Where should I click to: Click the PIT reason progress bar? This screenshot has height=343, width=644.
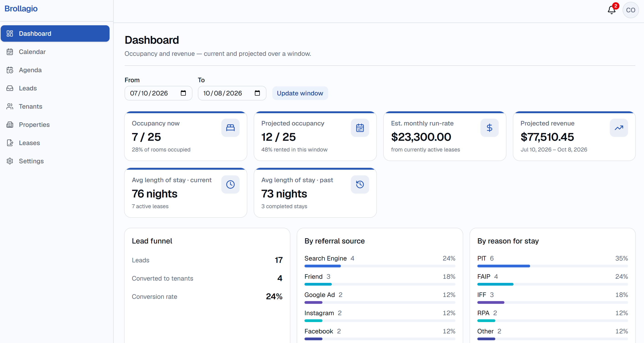(552, 266)
